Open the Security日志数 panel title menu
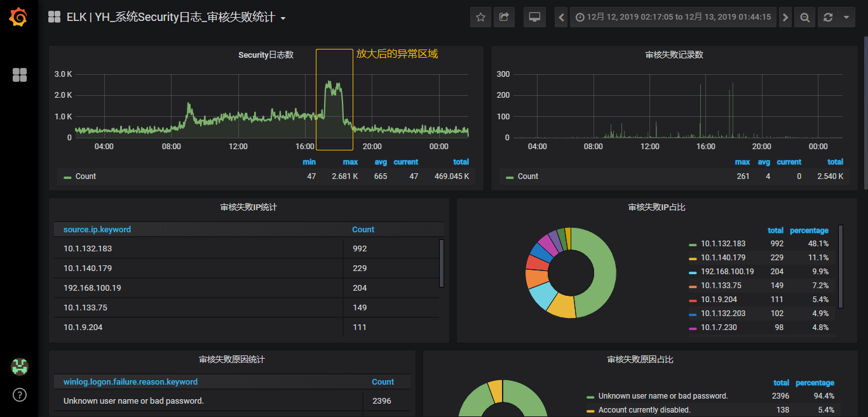Screen dimensions: 868x417 click(x=266, y=55)
